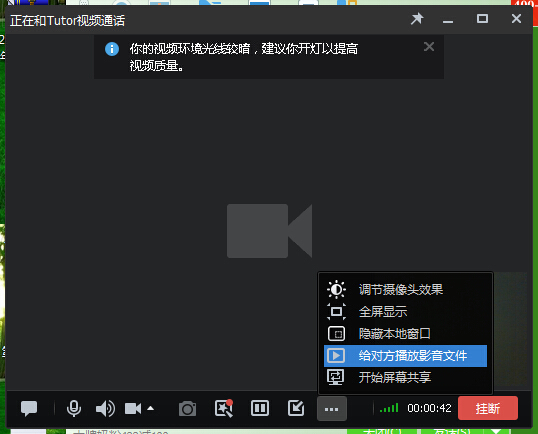This screenshot has height=434, width=538.
Task: Hang up with the red 挂断 button
Action: [x=488, y=408]
